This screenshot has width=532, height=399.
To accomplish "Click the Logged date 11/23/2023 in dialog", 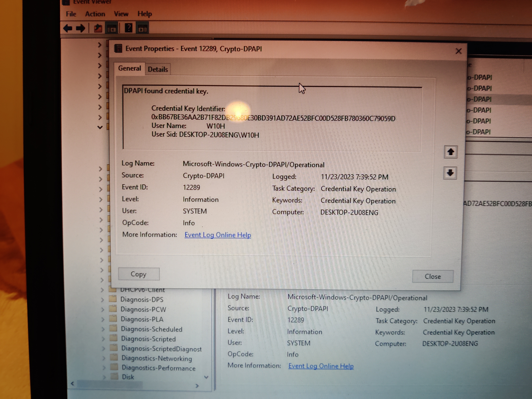I will [x=354, y=177].
